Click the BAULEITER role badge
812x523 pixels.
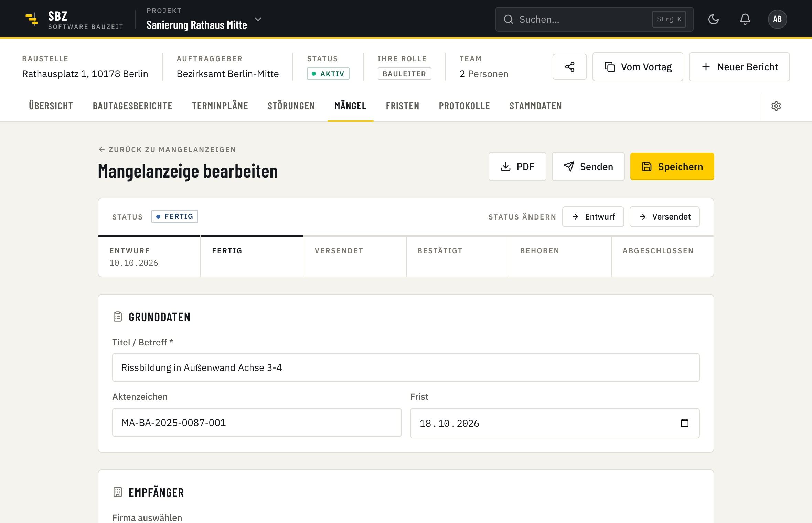404,74
